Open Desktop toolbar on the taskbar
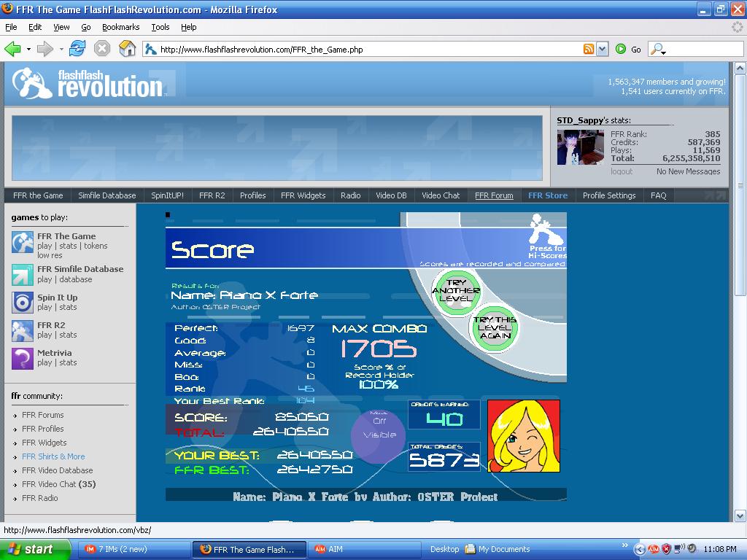747x560 pixels. tap(444, 549)
